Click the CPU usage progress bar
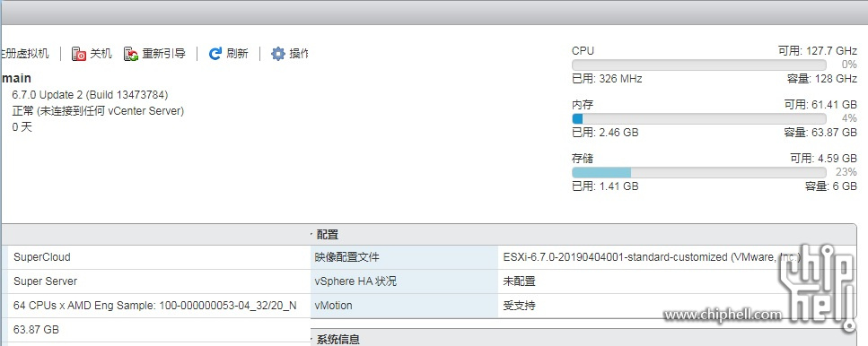The width and height of the screenshot is (868, 346). tap(698, 65)
